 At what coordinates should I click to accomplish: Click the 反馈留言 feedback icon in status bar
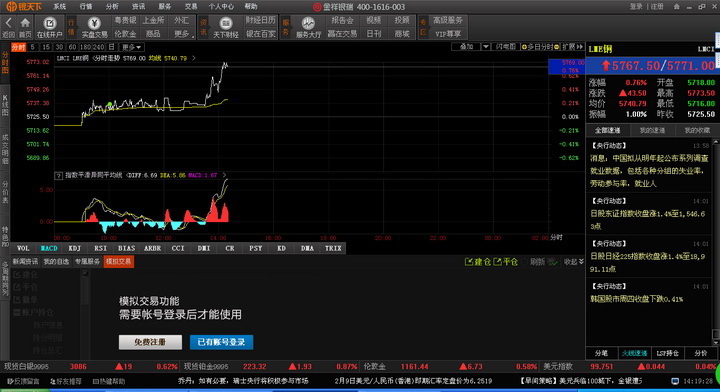[x=10, y=381]
